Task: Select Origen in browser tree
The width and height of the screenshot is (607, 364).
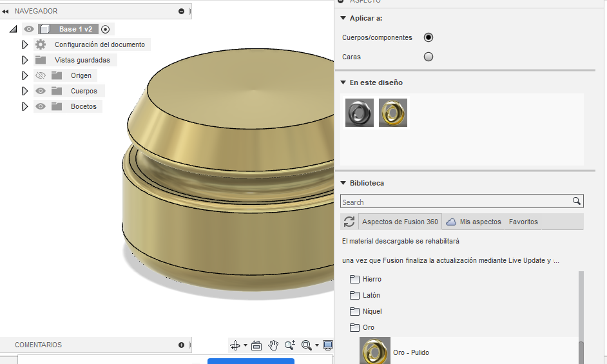Action: tap(81, 75)
